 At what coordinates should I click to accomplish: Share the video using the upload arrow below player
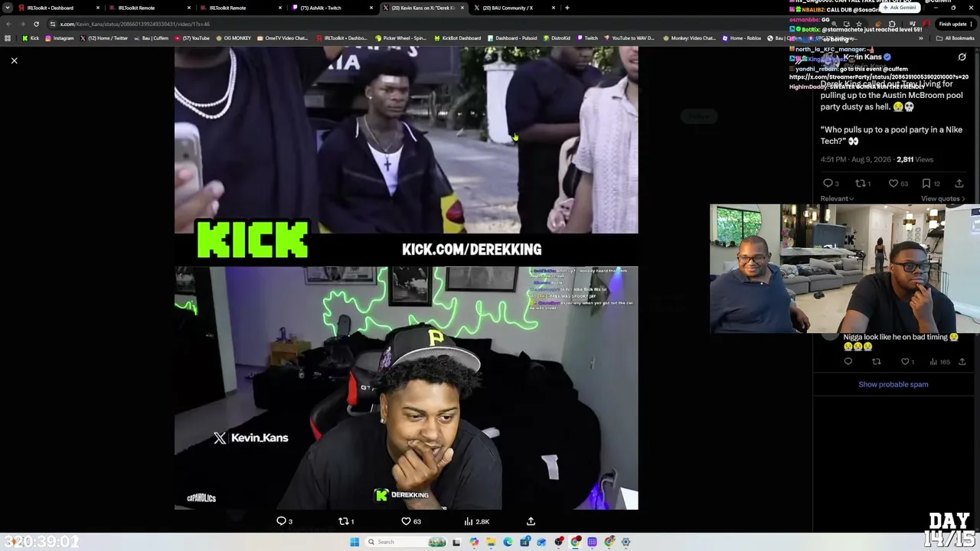point(531,521)
